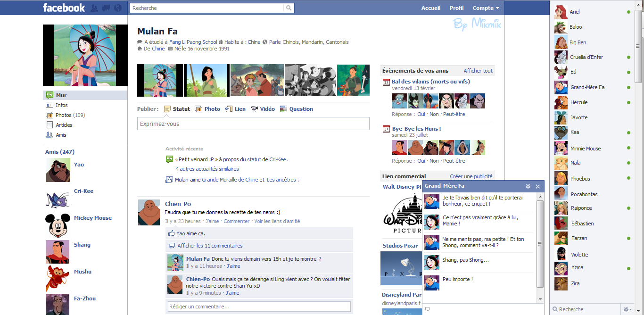Click Fang Li Paong School link
The height and width of the screenshot is (315, 644).
pyautogui.click(x=193, y=42)
